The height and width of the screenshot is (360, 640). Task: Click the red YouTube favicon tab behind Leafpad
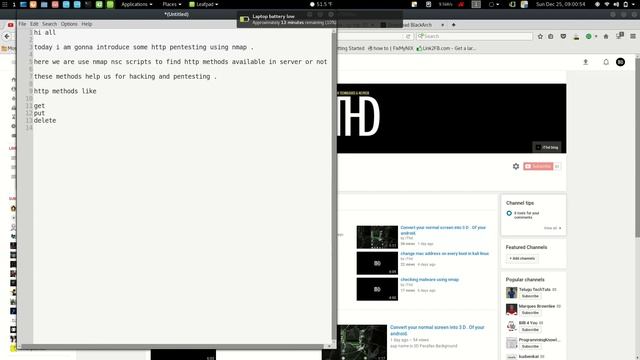pyautogui.click(x=11, y=25)
